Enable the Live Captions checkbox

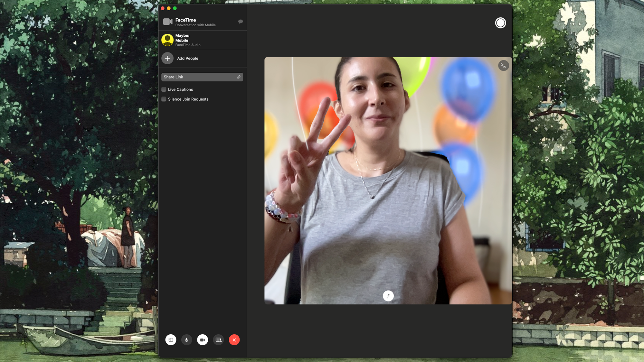pos(164,89)
